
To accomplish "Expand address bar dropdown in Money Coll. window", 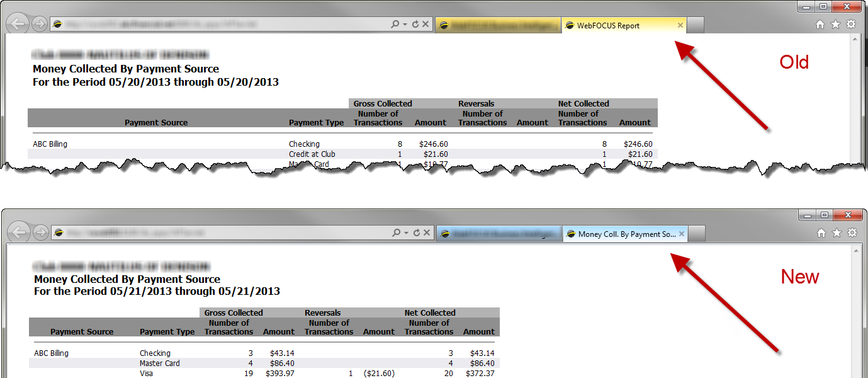I will tap(406, 233).
